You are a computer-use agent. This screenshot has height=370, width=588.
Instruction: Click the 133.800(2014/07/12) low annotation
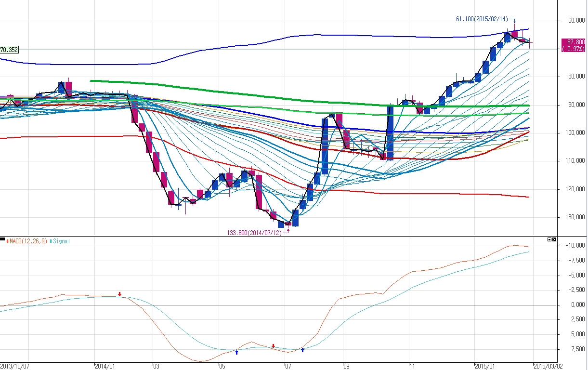click(255, 232)
